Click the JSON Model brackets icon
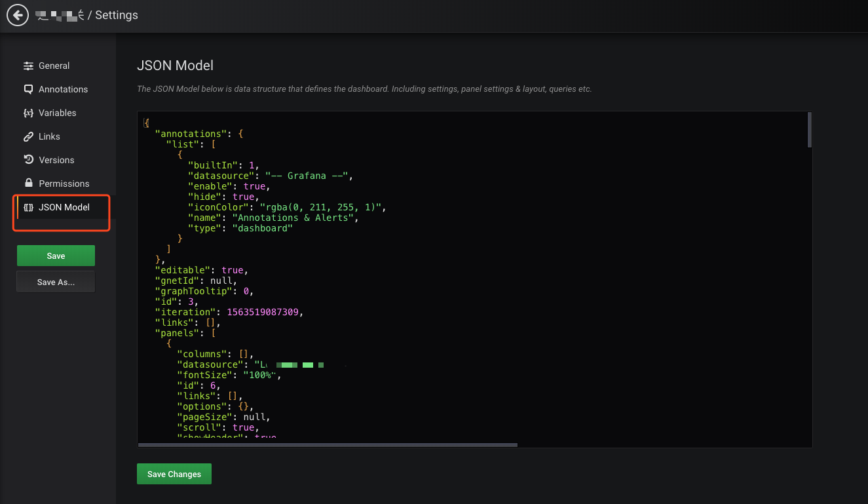 click(x=28, y=207)
